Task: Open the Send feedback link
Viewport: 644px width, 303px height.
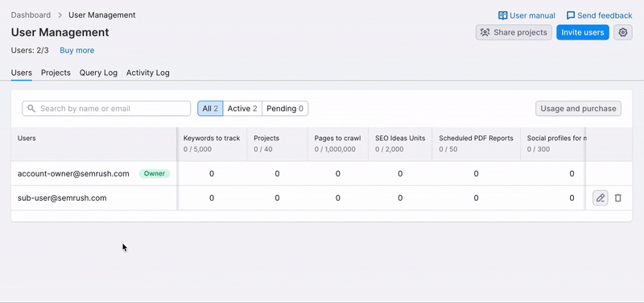Action: (599, 15)
